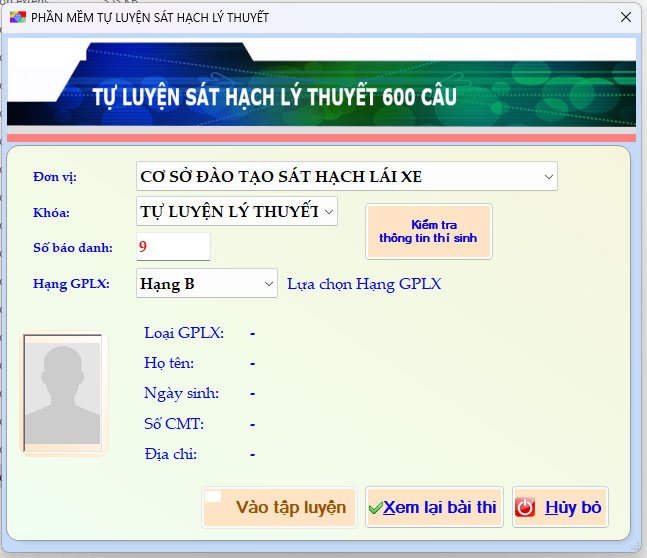647x558 pixels.
Task: Click the 600 câu banner heading
Action: click(x=274, y=97)
